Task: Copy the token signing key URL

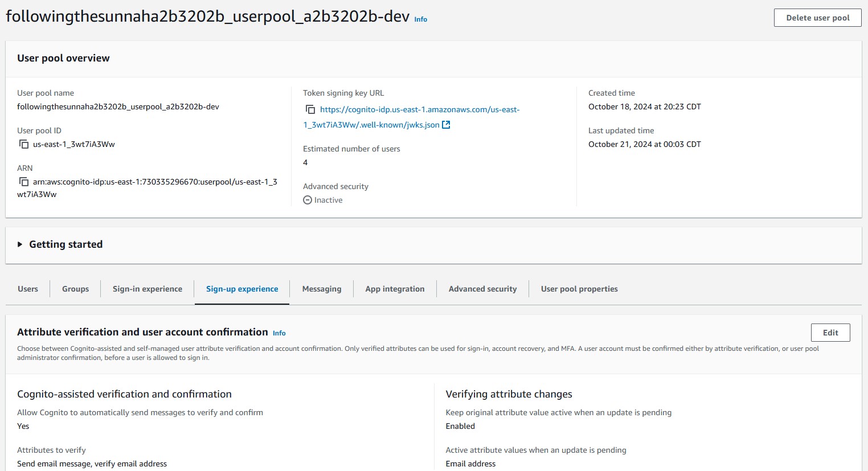Action: pyautogui.click(x=310, y=109)
